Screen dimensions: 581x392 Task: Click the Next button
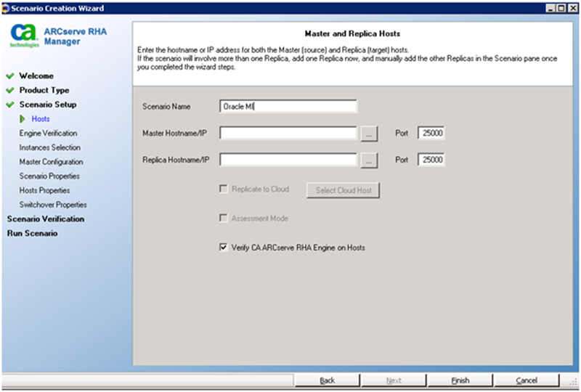394,380
